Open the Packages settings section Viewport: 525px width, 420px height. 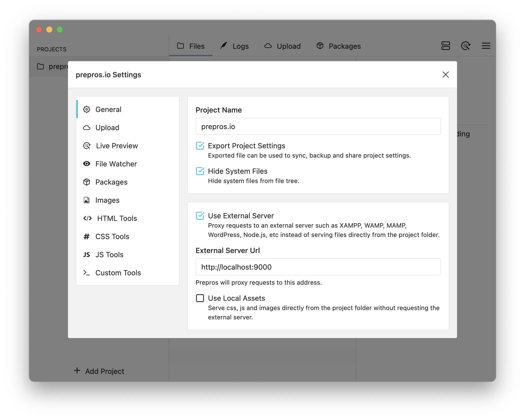pos(128,182)
